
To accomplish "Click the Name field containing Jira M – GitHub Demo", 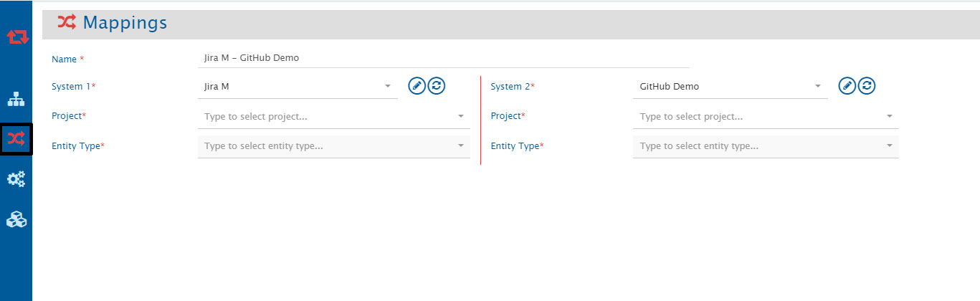I will [x=442, y=58].
